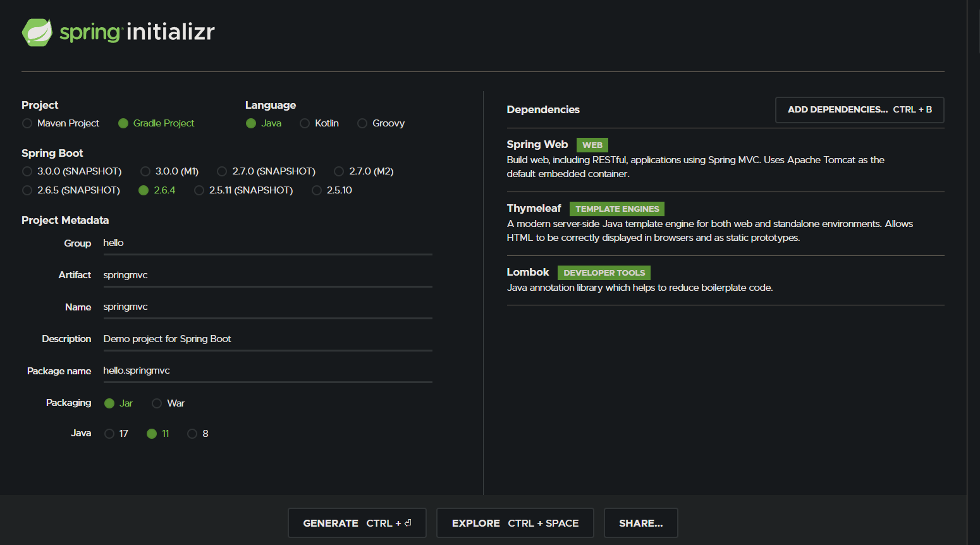The width and height of the screenshot is (980, 545).
Task: Choose Kotlin as the language
Action: tap(319, 123)
